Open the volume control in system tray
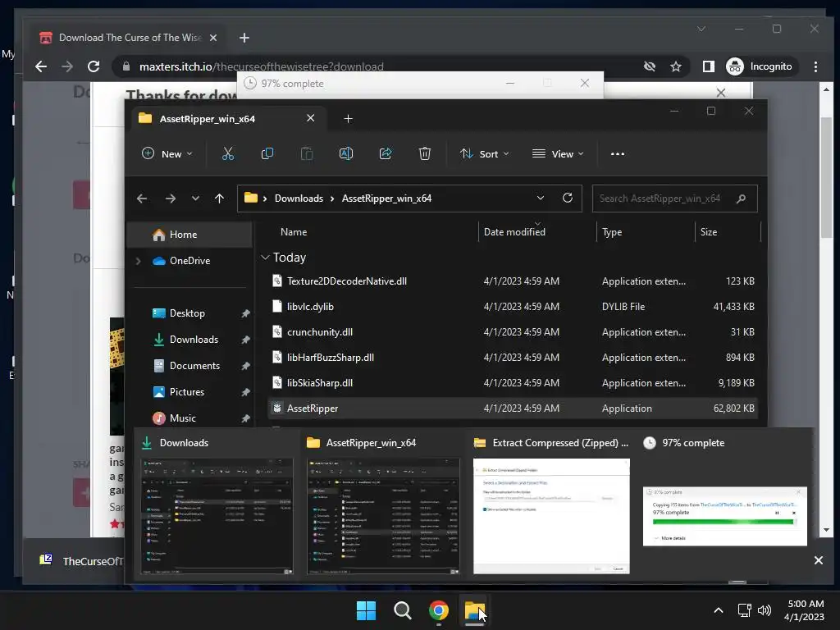This screenshot has height=630, width=840. (x=765, y=610)
